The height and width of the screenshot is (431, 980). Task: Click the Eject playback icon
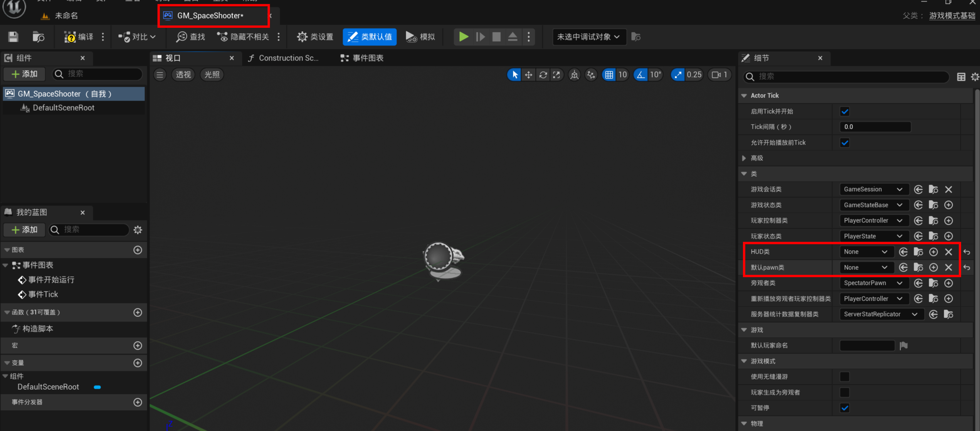513,37
